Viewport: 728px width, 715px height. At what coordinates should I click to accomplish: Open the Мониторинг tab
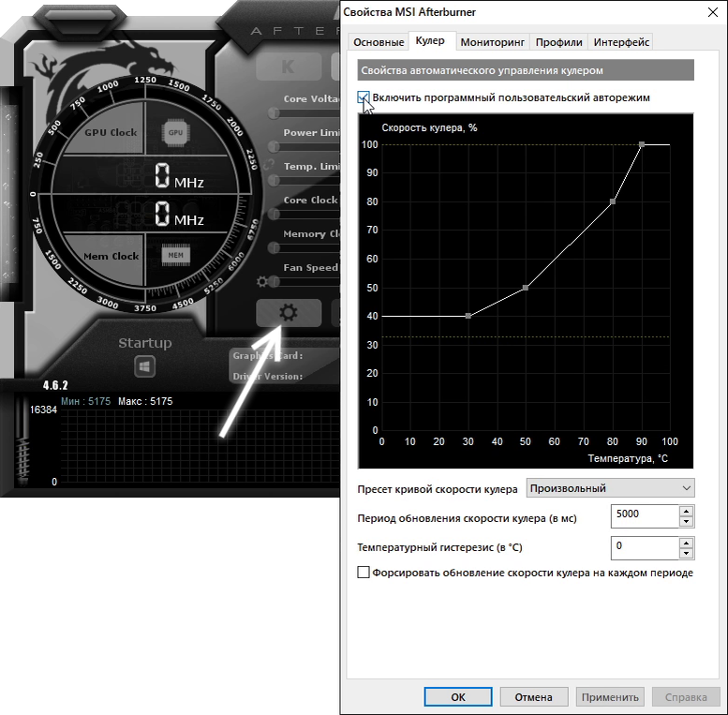[x=492, y=42]
